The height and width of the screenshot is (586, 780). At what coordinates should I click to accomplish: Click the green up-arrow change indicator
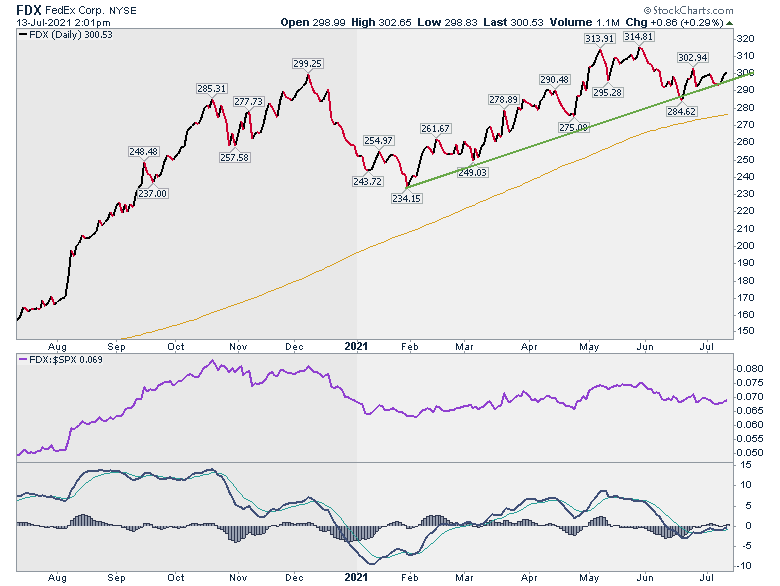729,23
